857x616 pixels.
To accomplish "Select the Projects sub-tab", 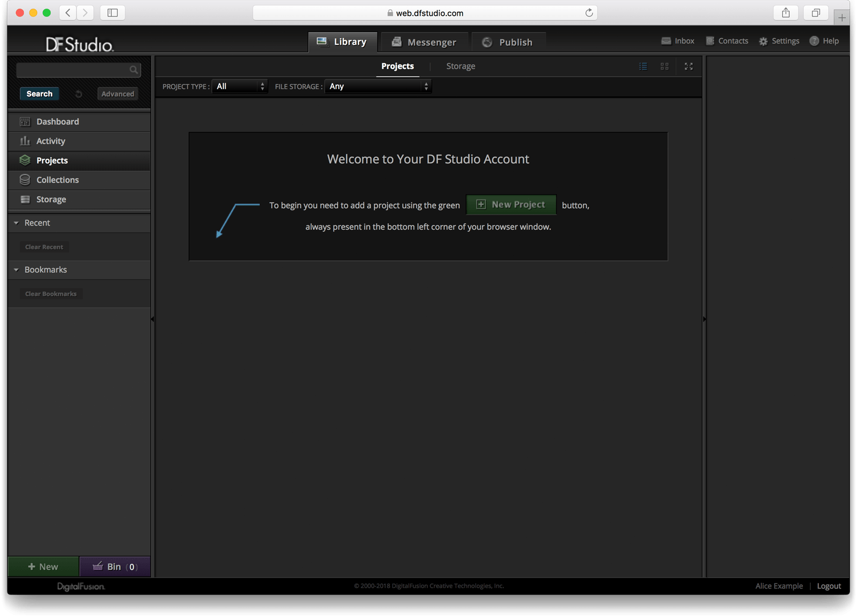I will coord(398,66).
